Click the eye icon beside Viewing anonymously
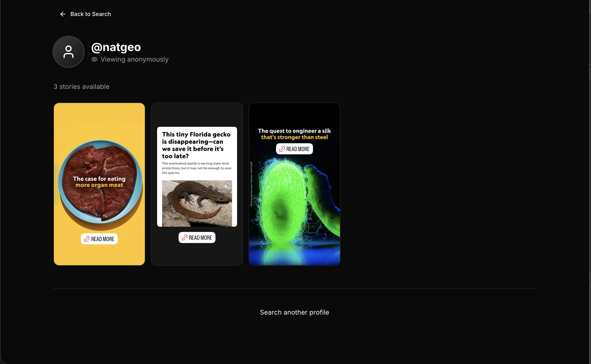 [x=94, y=59]
